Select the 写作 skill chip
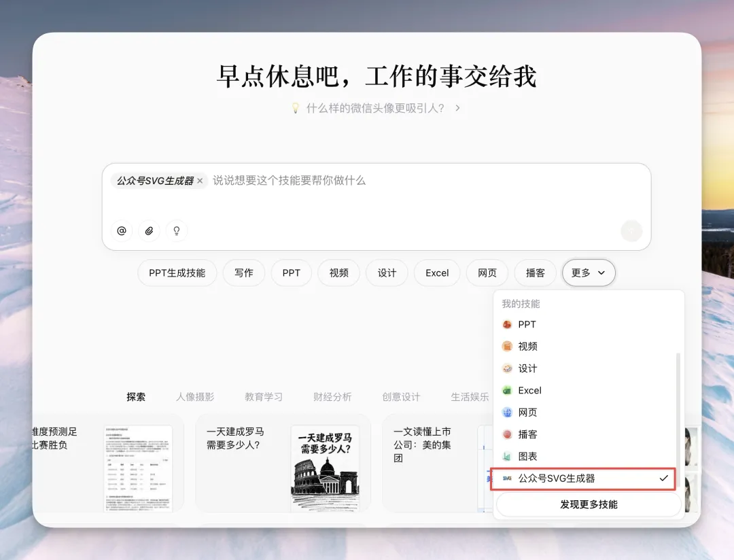The width and height of the screenshot is (734, 560). pyautogui.click(x=243, y=273)
